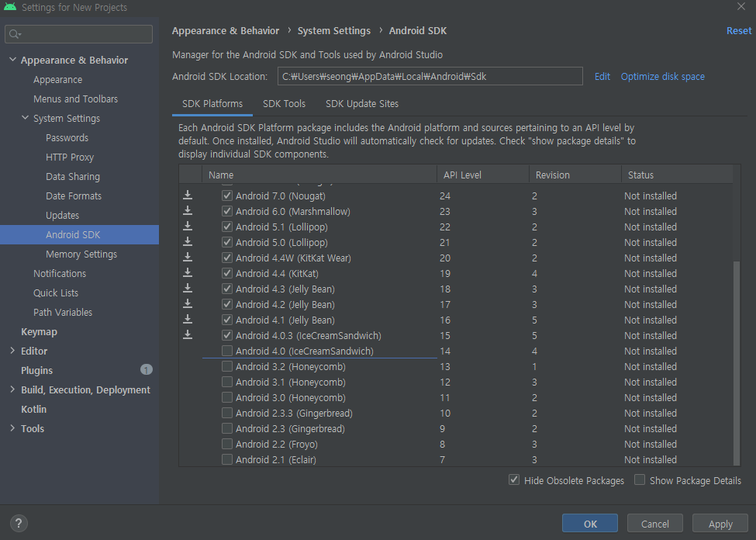Screen dimensions: 756x540
Task: Click the Android Studio logo in title bar
Action: (9, 7)
